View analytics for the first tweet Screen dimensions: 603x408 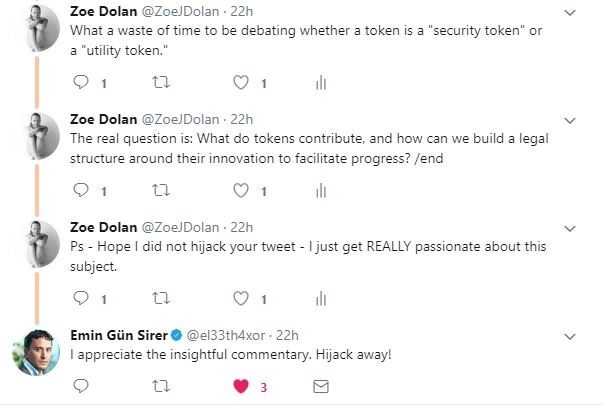[x=321, y=83]
